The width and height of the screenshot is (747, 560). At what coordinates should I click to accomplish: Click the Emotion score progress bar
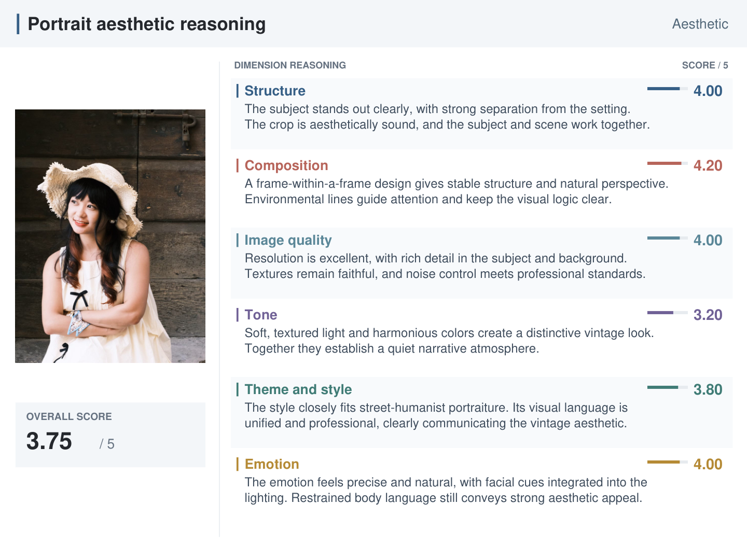668,462
